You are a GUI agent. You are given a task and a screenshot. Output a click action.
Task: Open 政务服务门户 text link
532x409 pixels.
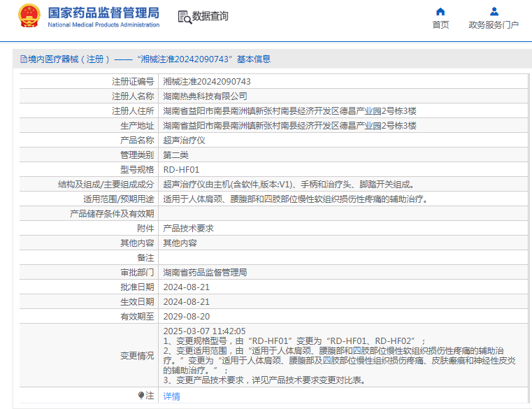494,24
